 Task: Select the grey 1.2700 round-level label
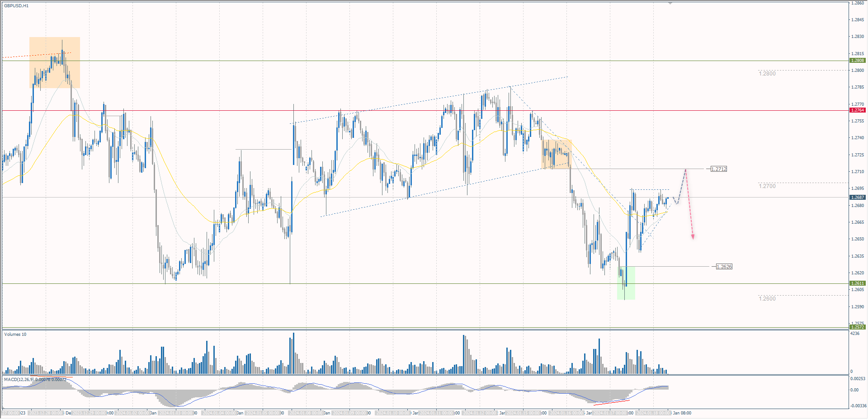[x=767, y=186]
